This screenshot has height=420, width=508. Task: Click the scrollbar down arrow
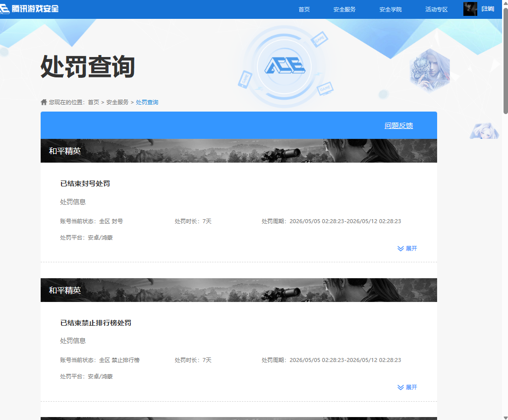[x=505, y=418]
